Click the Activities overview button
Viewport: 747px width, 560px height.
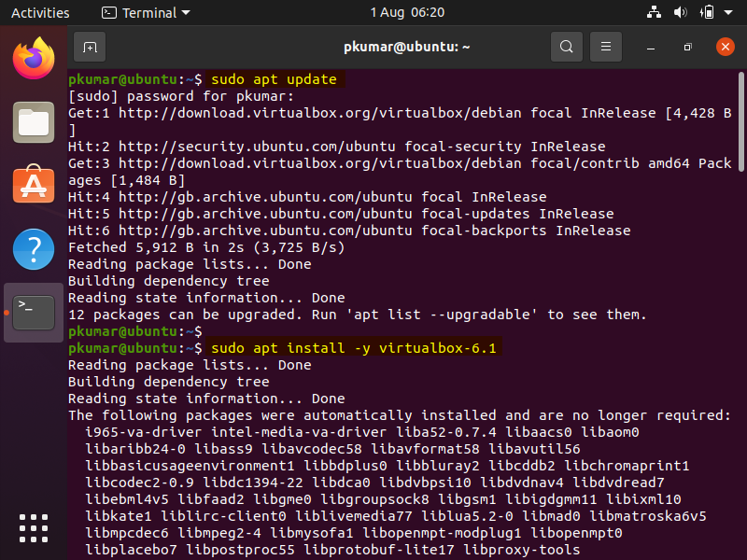coord(40,13)
